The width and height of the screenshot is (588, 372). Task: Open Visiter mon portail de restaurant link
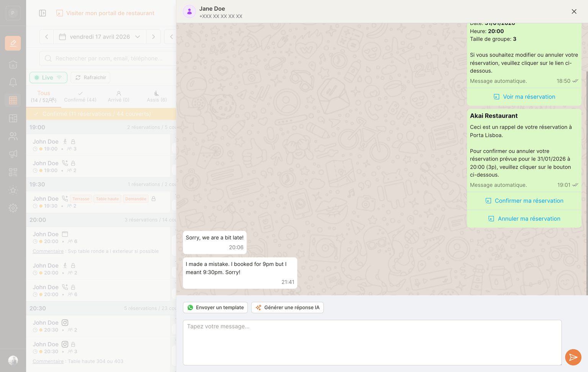coord(105,13)
